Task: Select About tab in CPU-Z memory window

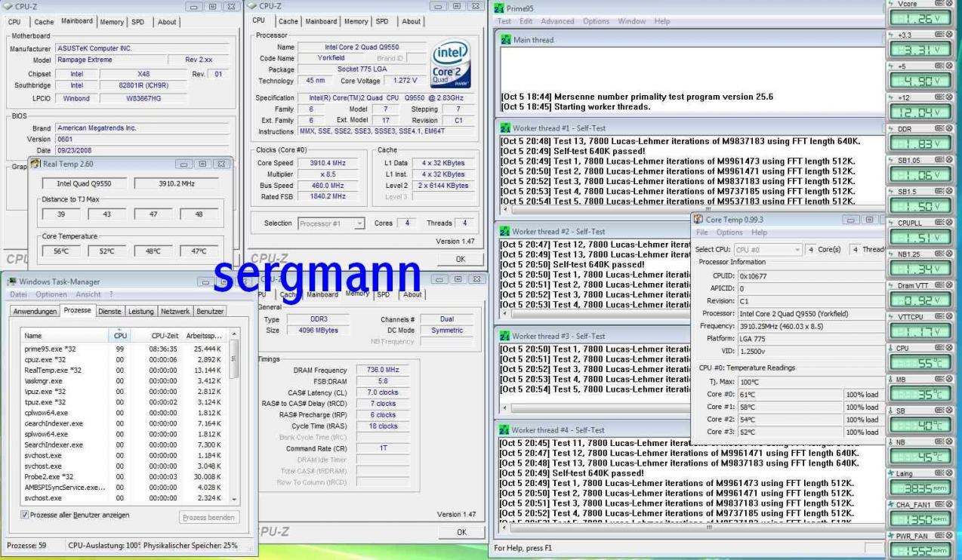Action: pyautogui.click(x=412, y=295)
